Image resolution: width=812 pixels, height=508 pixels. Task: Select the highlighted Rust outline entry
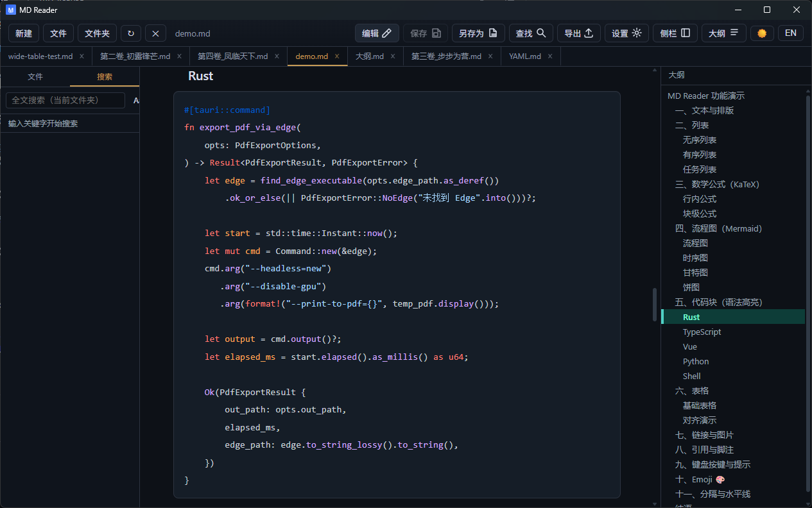point(733,317)
